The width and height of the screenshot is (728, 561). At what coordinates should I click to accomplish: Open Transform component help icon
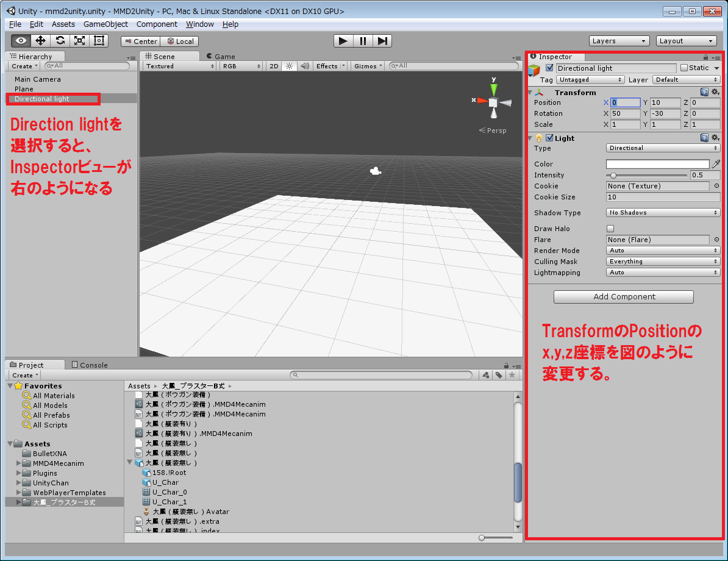pyautogui.click(x=704, y=92)
